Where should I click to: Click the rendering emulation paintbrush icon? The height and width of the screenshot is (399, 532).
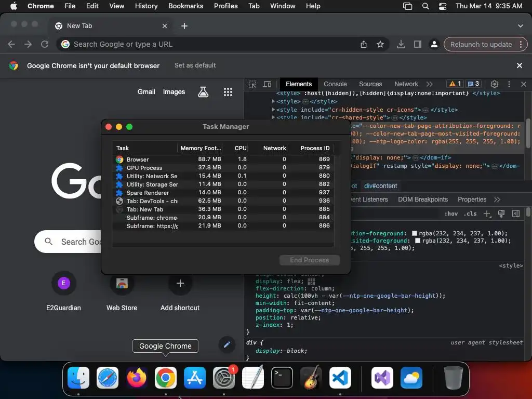pyautogui.click(x=501, y=214)
